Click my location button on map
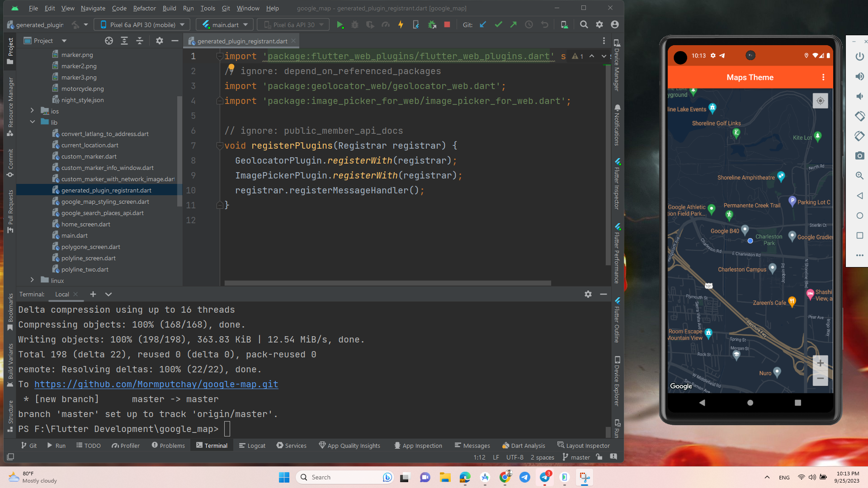 [820, 101]
